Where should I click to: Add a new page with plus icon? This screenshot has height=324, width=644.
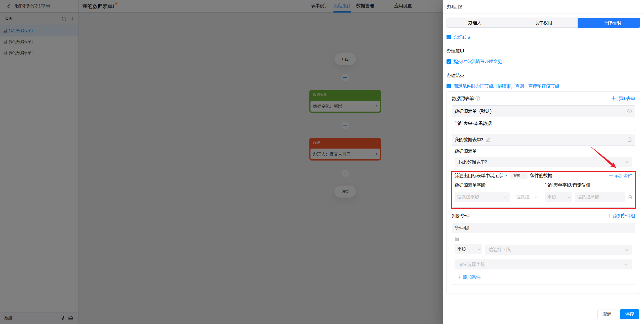tap(72, 19)
